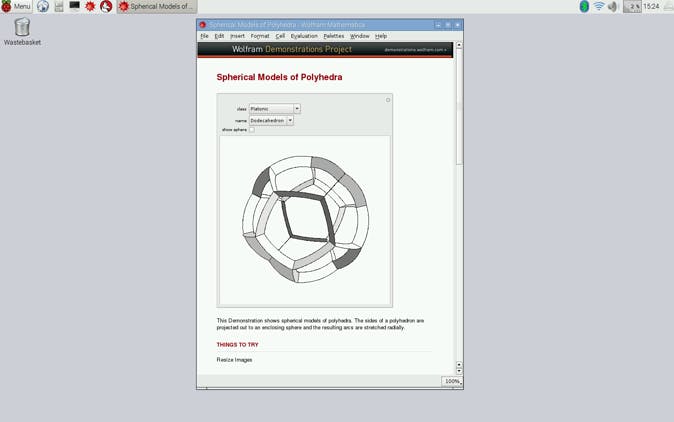Open the Edit menu
This screenshot has width=674, height=422.
219,36
